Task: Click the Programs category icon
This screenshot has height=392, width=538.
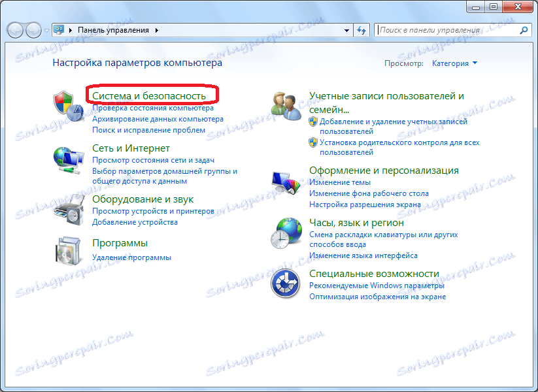Action: (x=67, y=252)
